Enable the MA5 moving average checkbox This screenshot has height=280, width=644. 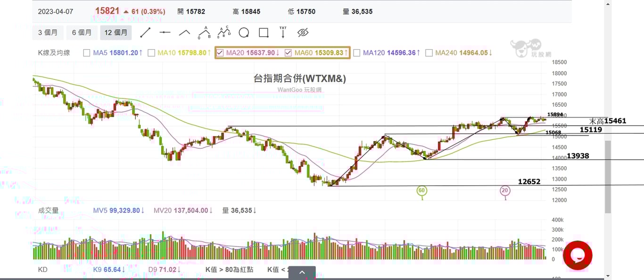[x=86, y=53]
